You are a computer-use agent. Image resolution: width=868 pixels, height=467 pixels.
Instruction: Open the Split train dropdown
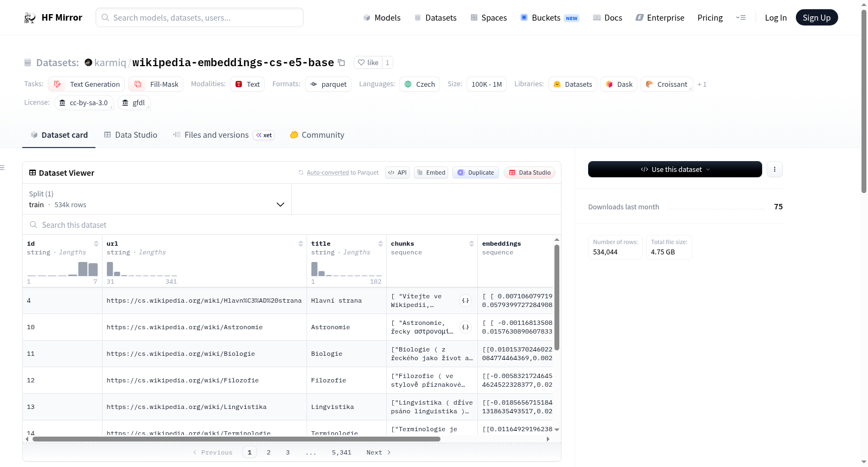click(157, 199)
